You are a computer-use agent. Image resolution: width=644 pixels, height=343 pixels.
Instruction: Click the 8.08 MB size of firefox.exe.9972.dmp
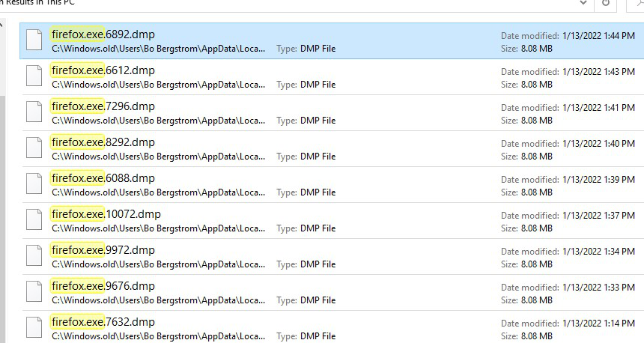[x=537, y=264]
